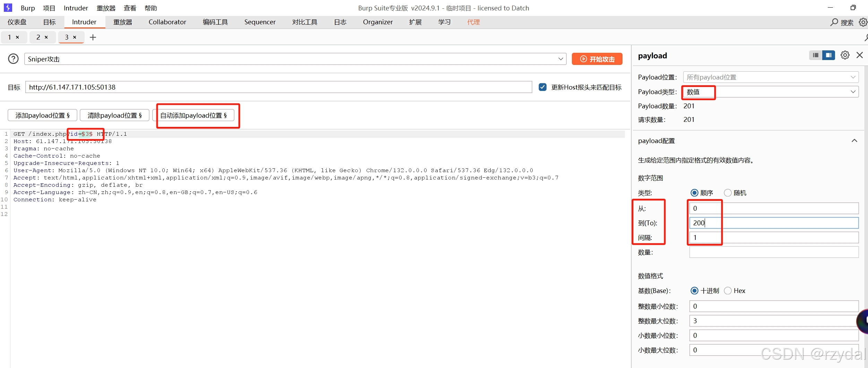Switch to the 仪表盘 tab
Image resolution: width=868 pixels, height=368 pixels.
pos(17,22)
